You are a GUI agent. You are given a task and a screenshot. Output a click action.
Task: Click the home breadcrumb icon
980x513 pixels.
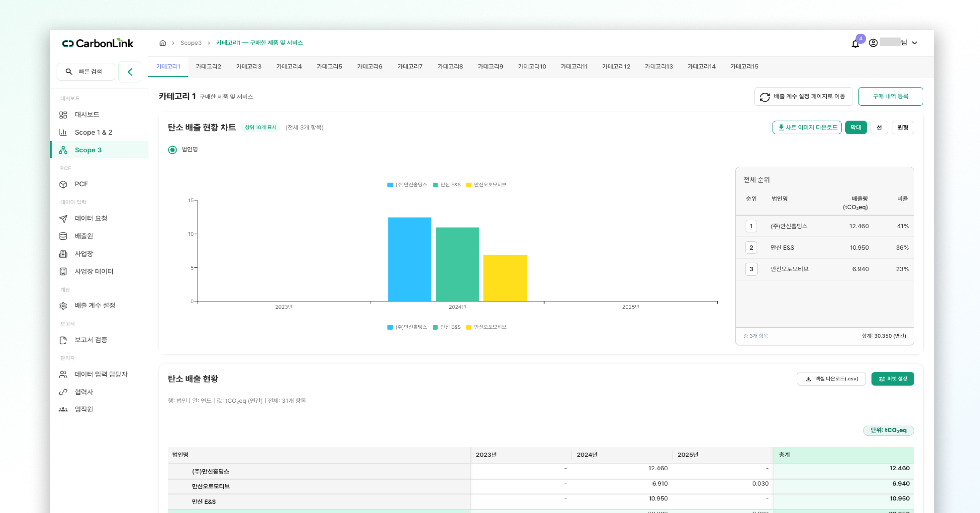163,42
